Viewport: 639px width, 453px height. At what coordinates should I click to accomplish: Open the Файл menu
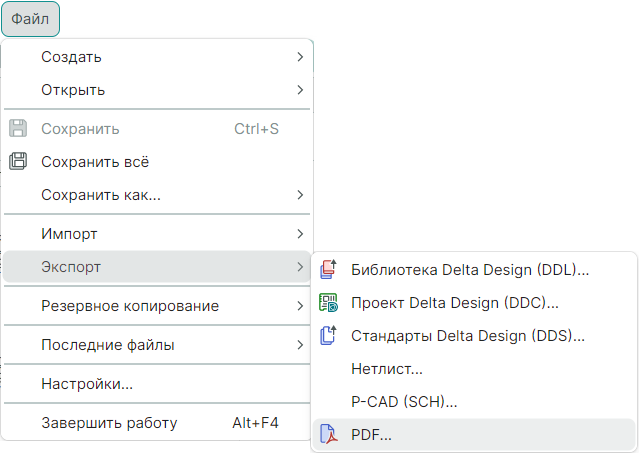click(30, 19)
